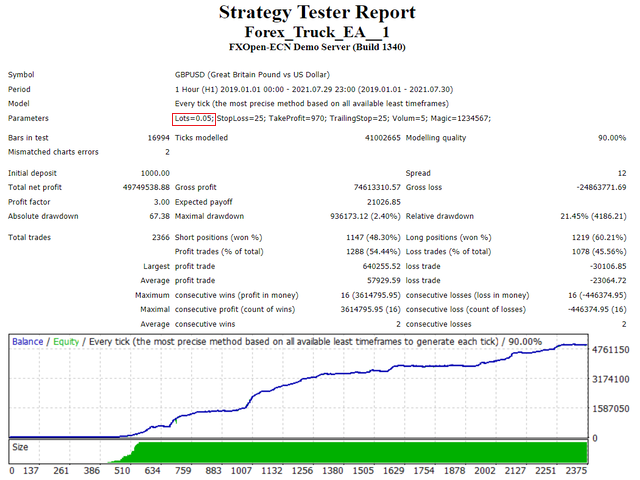Screen dimensions: 640x480
Task: Click the Bars in test value 16994
Action: click(x=158, y=138)
